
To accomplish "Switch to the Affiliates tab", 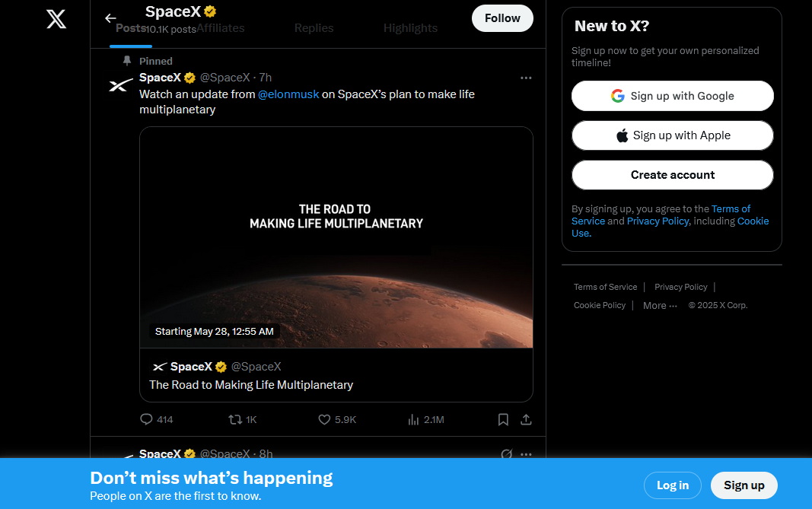I will [x=220, y=28].
